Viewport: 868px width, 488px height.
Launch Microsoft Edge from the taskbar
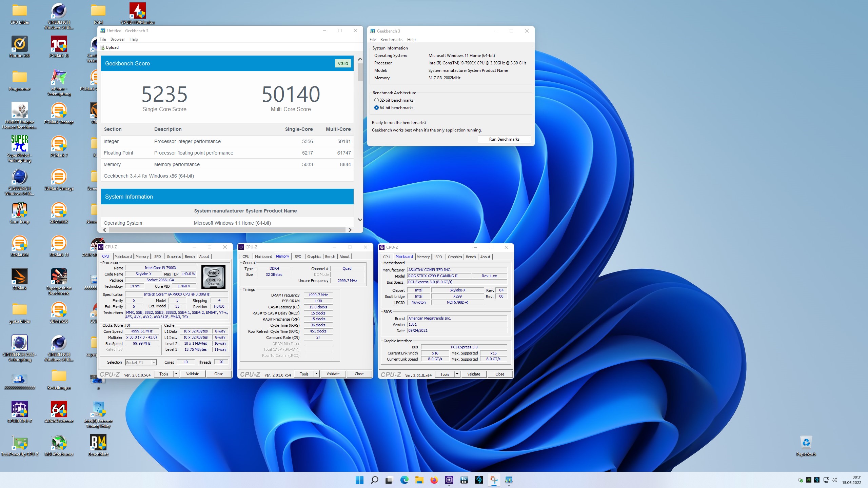404,480
